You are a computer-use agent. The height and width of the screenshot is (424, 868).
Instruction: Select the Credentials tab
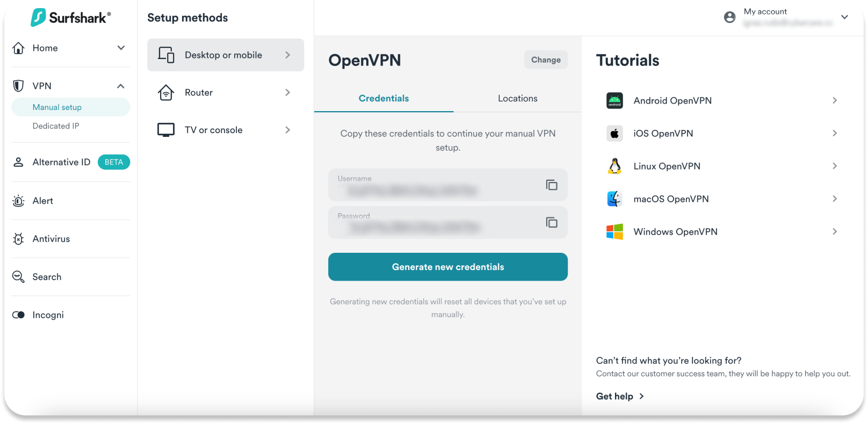click(x=384, y=98)
